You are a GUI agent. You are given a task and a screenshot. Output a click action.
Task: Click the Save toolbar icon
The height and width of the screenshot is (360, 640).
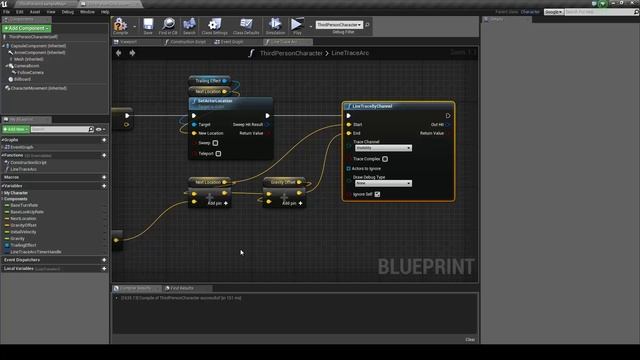(148, 26)
